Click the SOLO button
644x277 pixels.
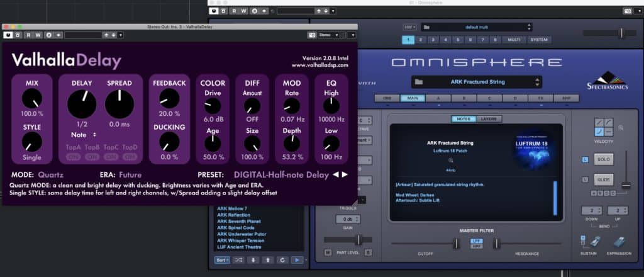603,159
